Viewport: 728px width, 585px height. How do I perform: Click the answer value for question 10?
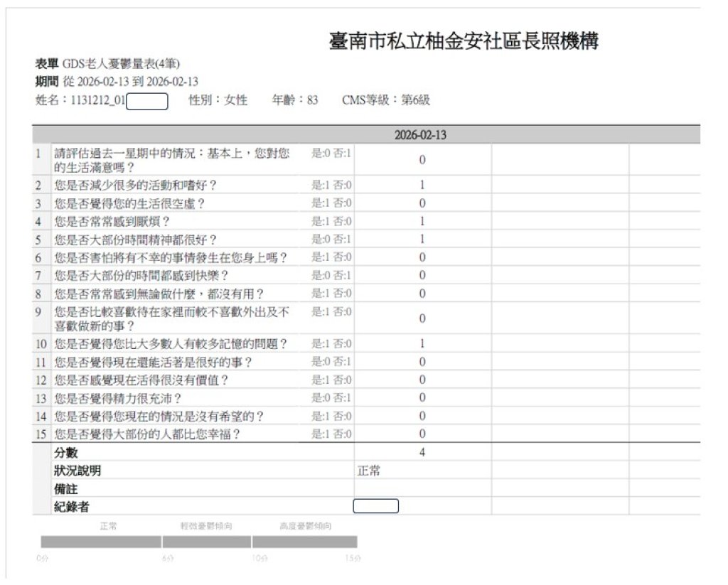422,344
